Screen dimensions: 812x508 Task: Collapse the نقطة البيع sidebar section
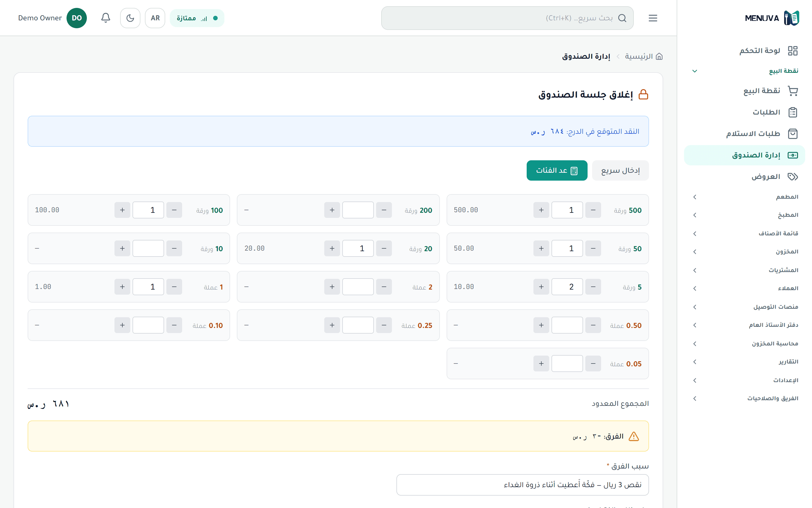tap(745, 71)
